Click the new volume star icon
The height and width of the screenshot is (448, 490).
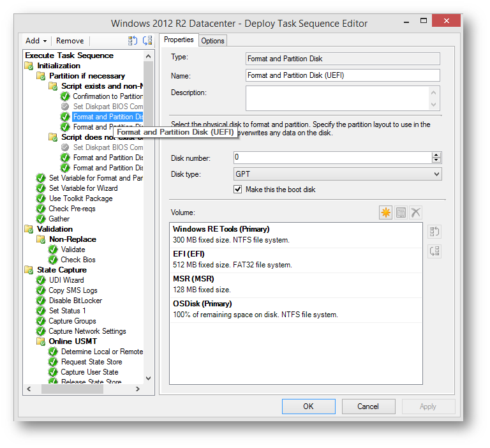(385, 213)
